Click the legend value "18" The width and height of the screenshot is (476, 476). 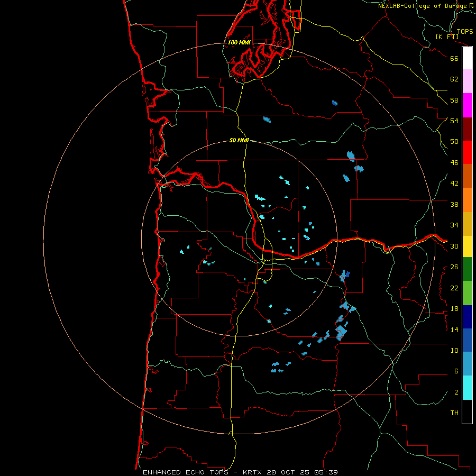(x=454, y=309)
